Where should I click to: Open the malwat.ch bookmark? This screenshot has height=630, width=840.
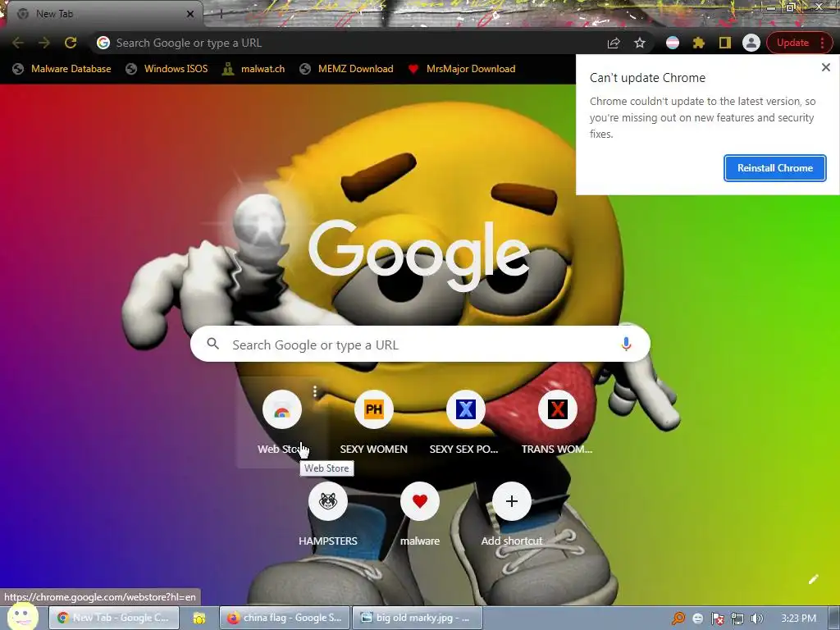click(253, 69)
